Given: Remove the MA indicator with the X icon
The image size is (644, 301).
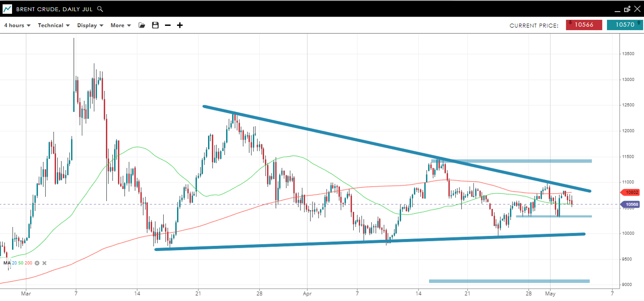Looking at the screenshot, I should 44,263.
